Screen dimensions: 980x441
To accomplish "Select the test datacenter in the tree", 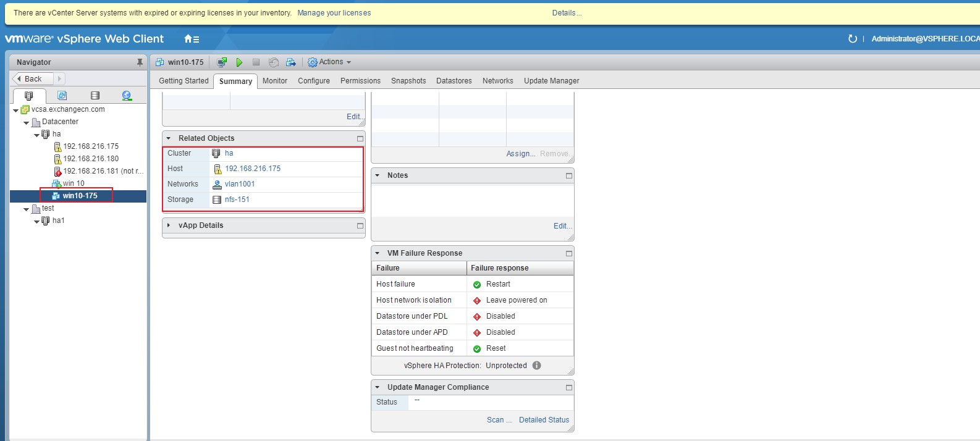I will point(48,208).
